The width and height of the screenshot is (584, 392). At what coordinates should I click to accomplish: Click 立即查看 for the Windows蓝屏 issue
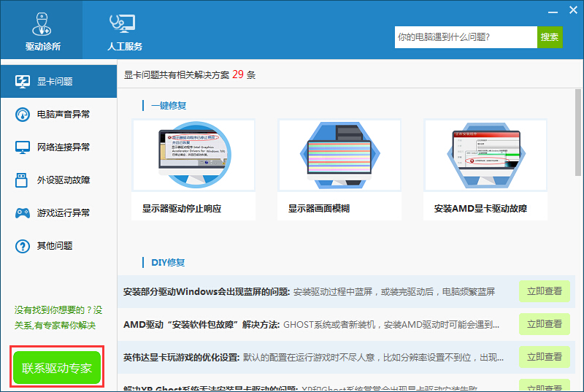(544, 291)
